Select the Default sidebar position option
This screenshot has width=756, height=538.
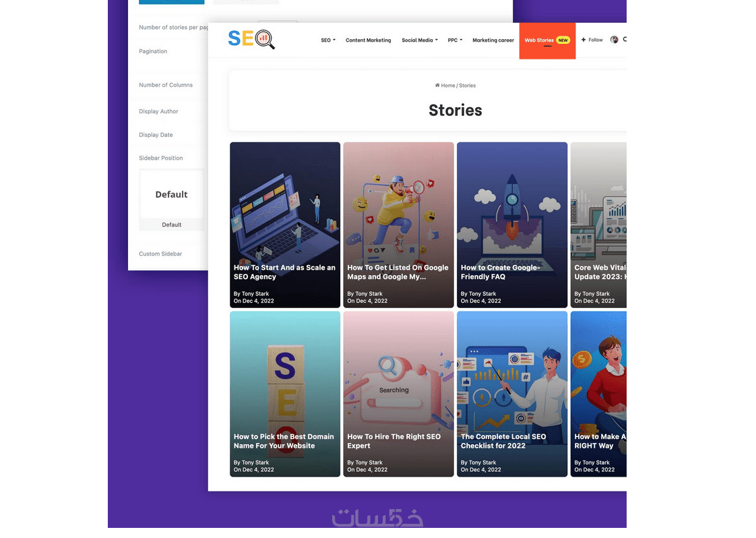point(171,200)
